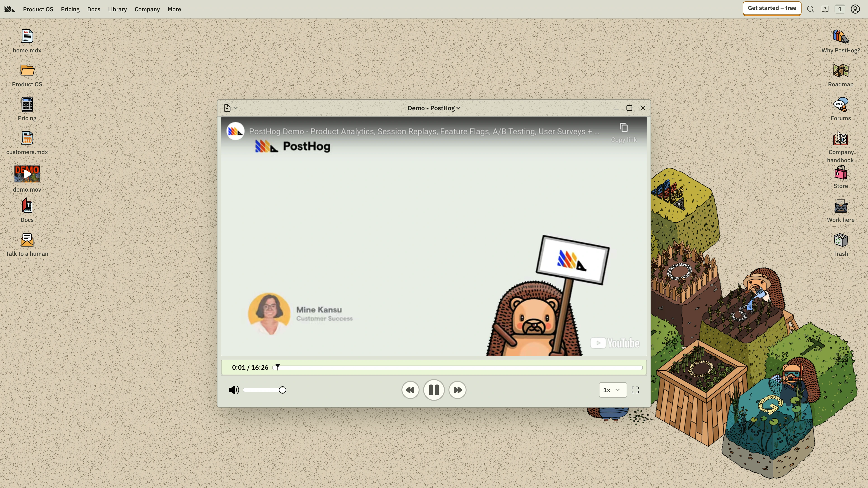Click the playhead marker on timeline

point(277,367)
